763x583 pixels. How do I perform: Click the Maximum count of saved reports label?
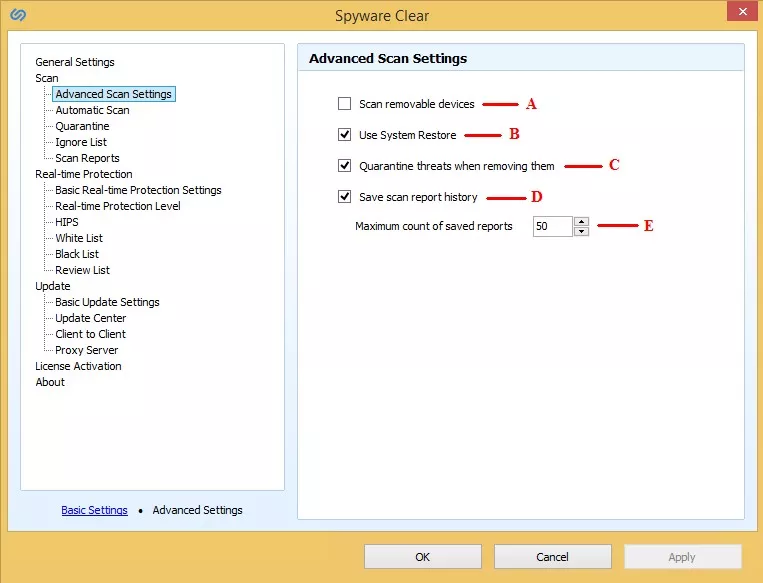point(434,226)
